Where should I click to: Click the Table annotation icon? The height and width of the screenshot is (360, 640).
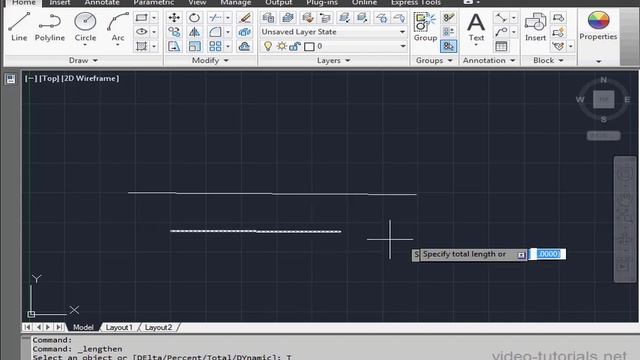(501, 46)
